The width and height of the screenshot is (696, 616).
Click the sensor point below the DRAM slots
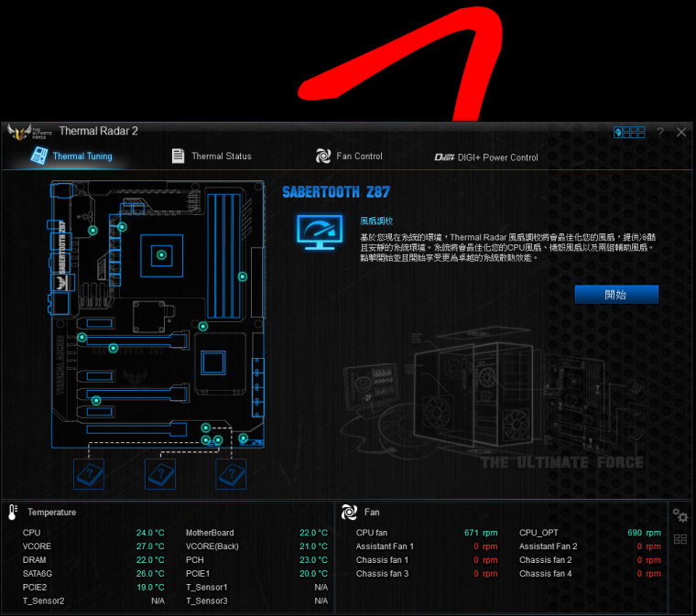[203, 327]
